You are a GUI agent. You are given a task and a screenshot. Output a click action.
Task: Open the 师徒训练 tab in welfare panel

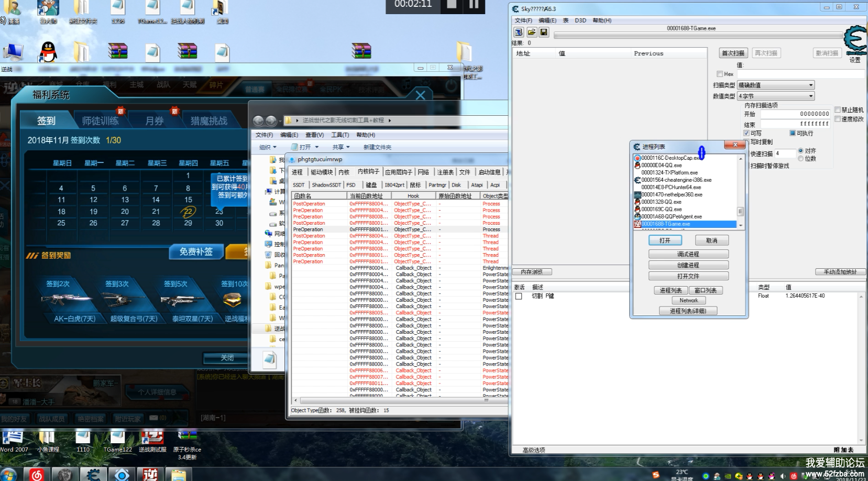click(x=100, y=121)
